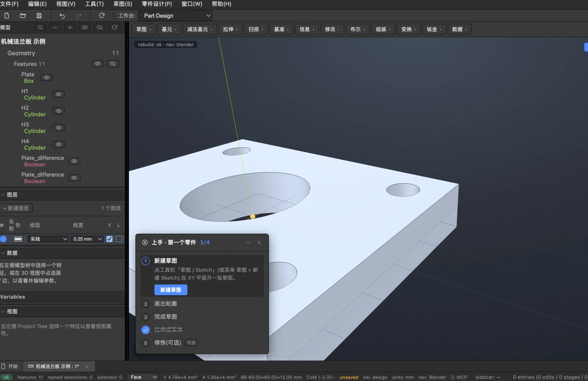
Task: Open the 基准 toolbar dropdown
Action: click(x=281, y=29)
